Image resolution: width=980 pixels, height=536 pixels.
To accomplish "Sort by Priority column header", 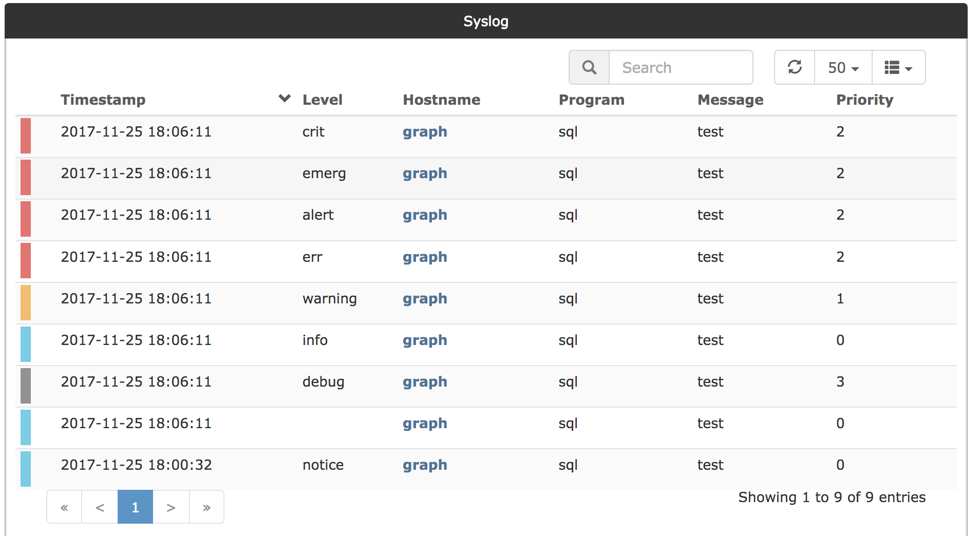I will point(865,100).
